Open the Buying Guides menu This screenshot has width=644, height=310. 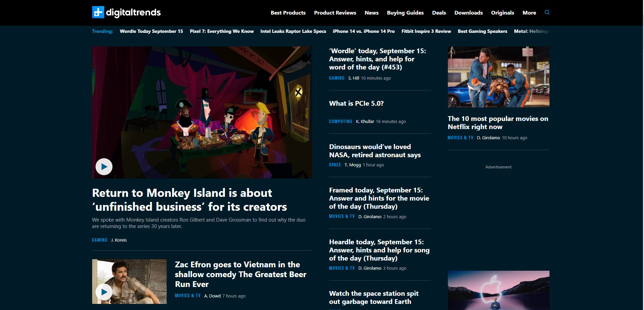coord(405,13)
